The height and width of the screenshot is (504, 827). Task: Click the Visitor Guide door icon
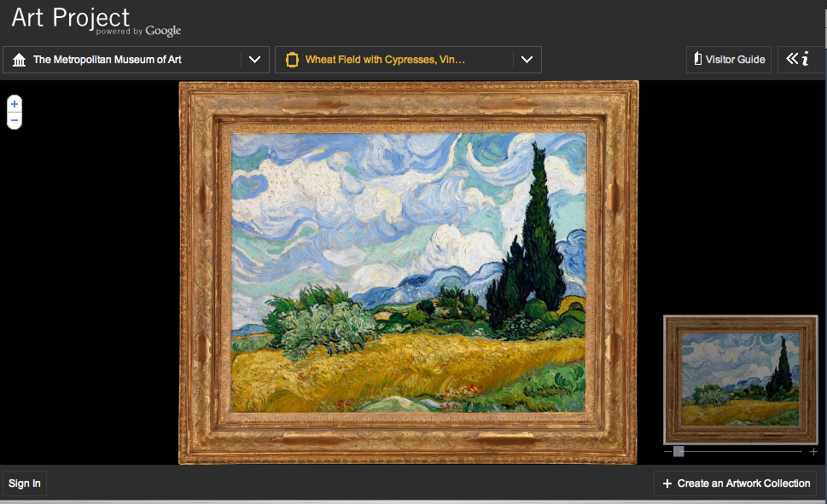coord(698,59)
